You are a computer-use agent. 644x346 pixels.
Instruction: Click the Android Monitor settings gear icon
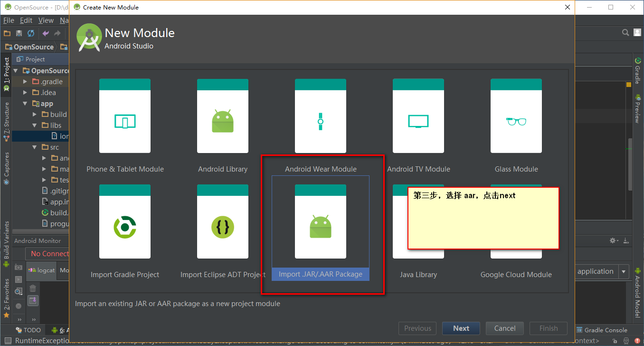[x=613, y=241]
